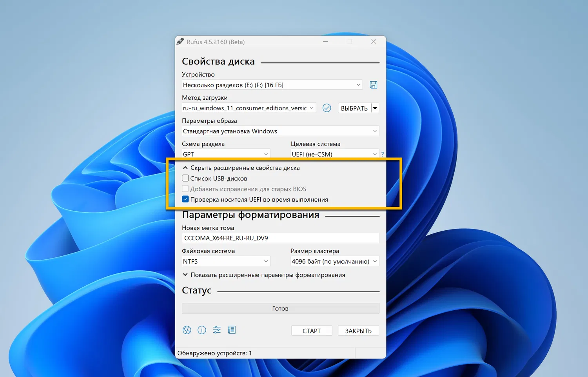
Task: Click the ВЫБРАТЬ button
Action: pyautogui.click(x=354, y=108)
